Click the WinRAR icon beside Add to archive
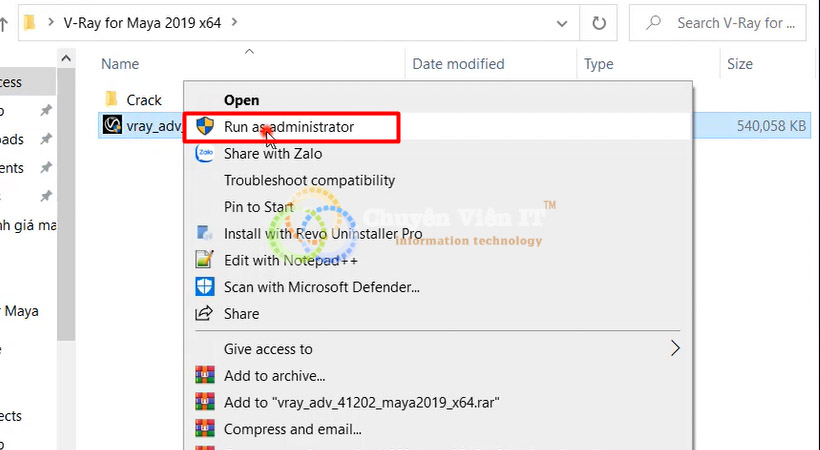The height and width of the screenshot is (450, 820). click(204, 375)
